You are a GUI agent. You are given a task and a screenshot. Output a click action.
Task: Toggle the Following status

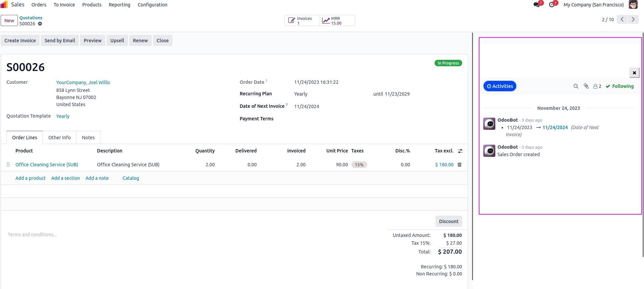tap(619, 86)
